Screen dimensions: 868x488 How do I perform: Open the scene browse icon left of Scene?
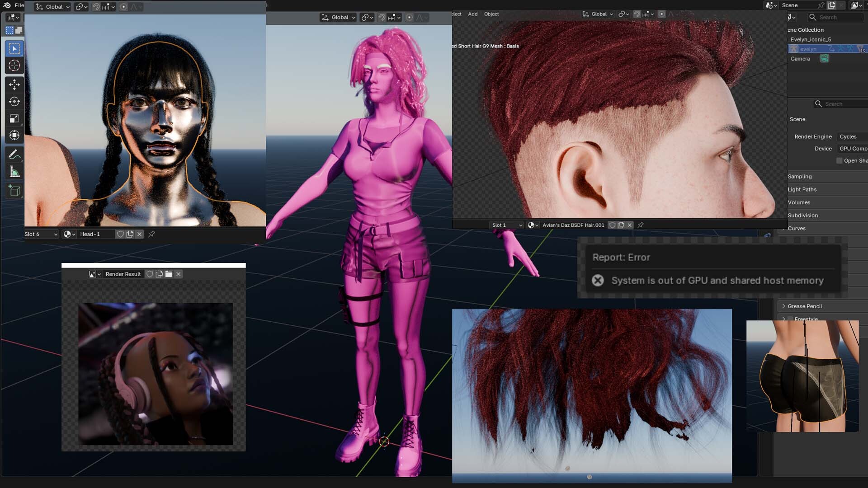(770, 5)
